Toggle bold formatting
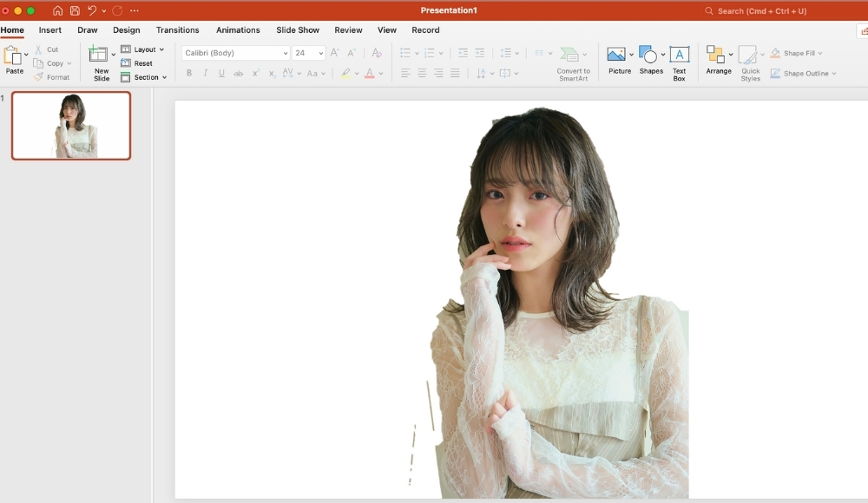 [188, 74]
